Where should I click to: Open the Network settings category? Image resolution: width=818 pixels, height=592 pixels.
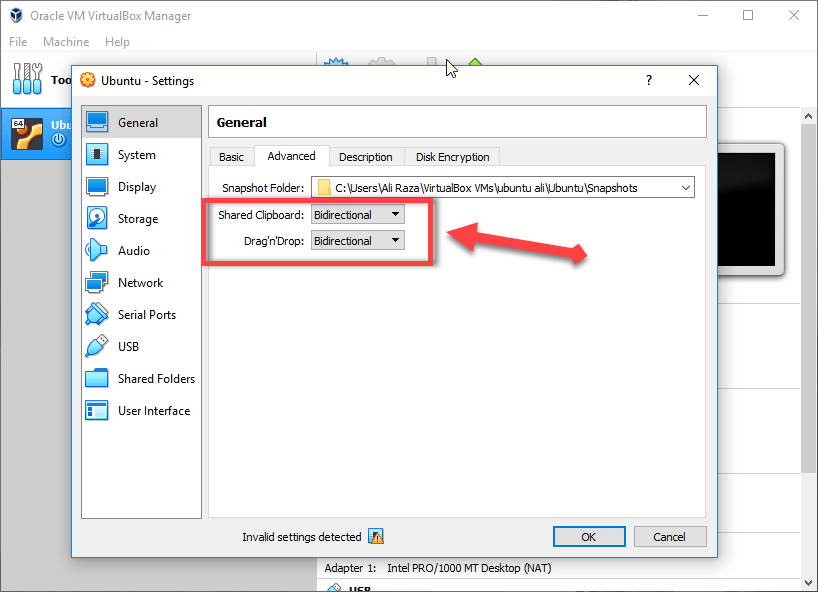pyautogui.click(x=140, y=283)
